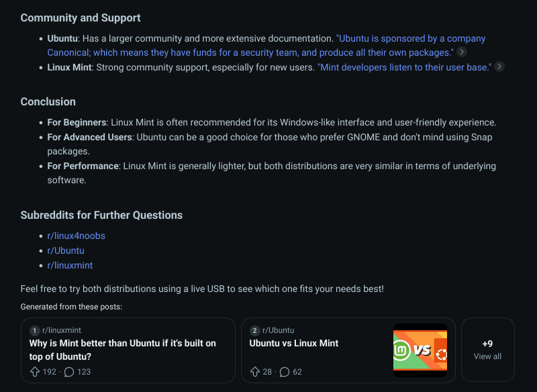Click the number 1 source badge
Viewport: 537px width, 392px height.
click(35, 330)
